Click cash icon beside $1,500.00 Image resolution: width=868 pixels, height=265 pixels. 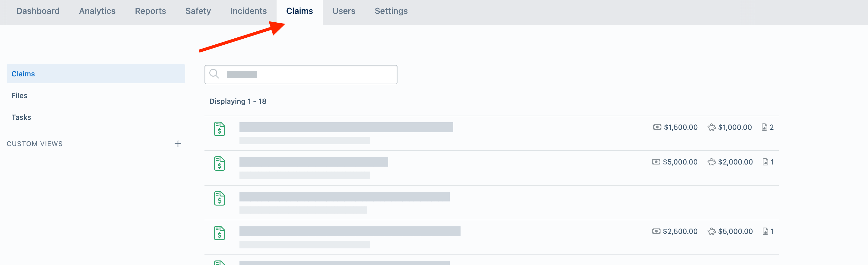tap(657, 127)
